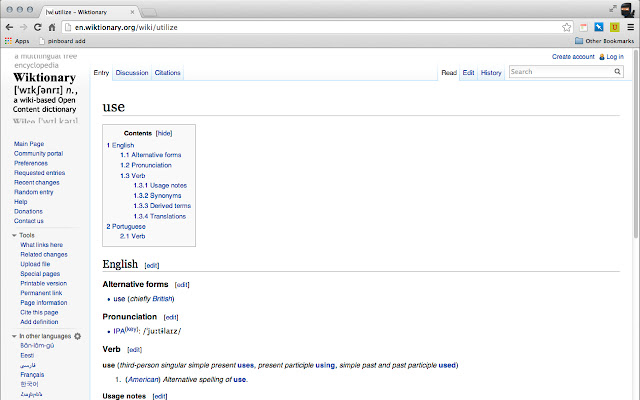Viewport: 640px width, 400px height.
Task: Click the pinboard add bookmarklet
Action: (62, 41)
